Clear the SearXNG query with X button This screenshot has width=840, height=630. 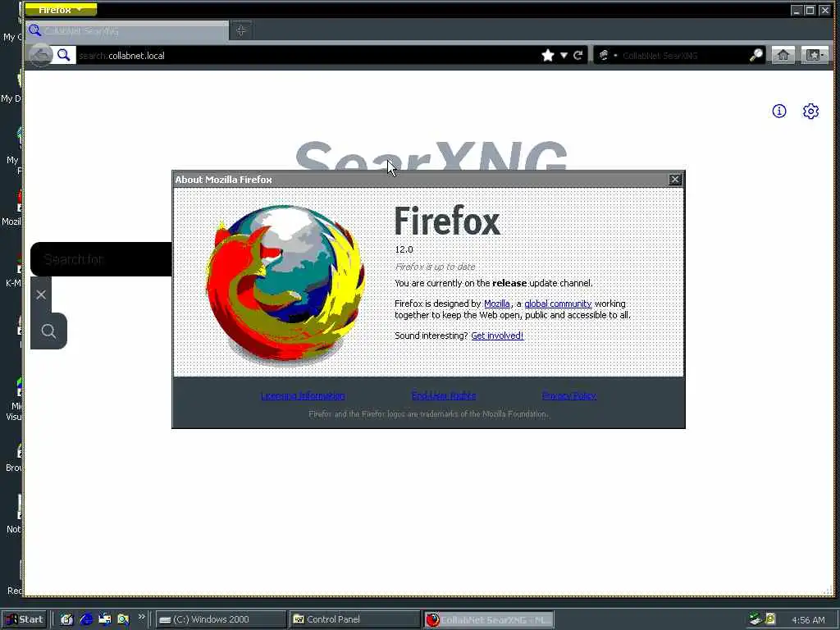(x=41, y=294)
